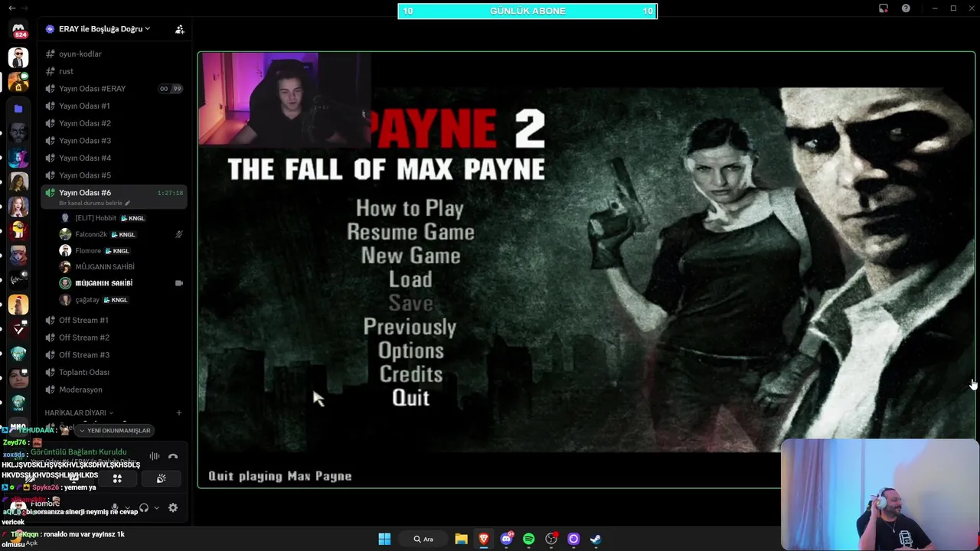Click the taskbar Ara search box
Viewport: 980px width, 551px height.
coord(423,539)
